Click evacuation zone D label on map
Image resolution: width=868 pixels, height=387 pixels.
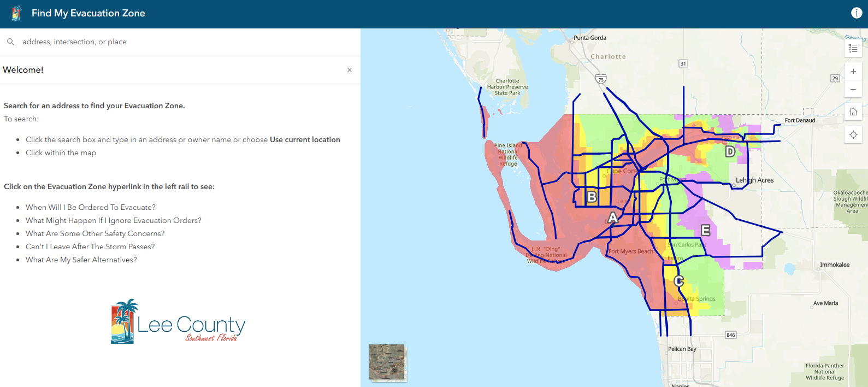(730, 151)
